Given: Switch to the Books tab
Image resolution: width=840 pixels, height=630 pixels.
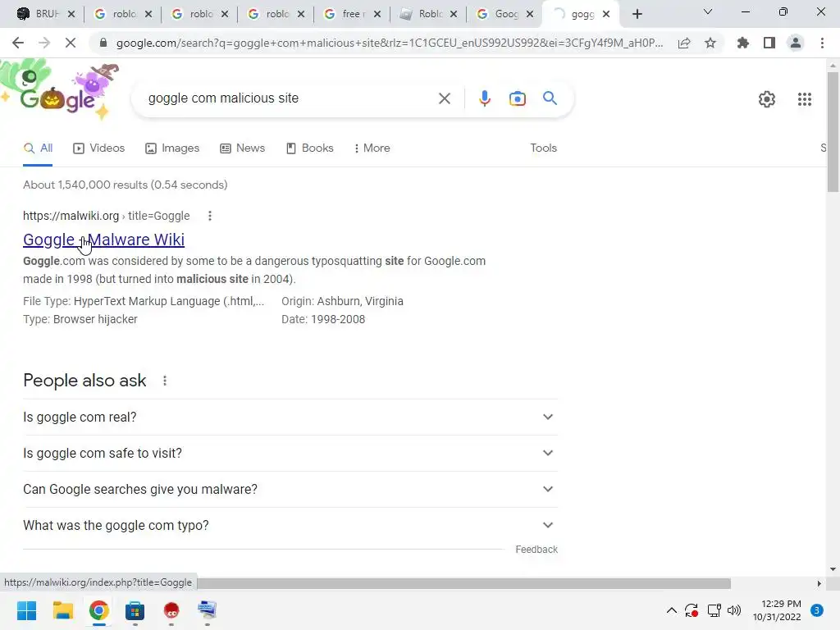Looking at the screenshot, I should pos(310,148).
